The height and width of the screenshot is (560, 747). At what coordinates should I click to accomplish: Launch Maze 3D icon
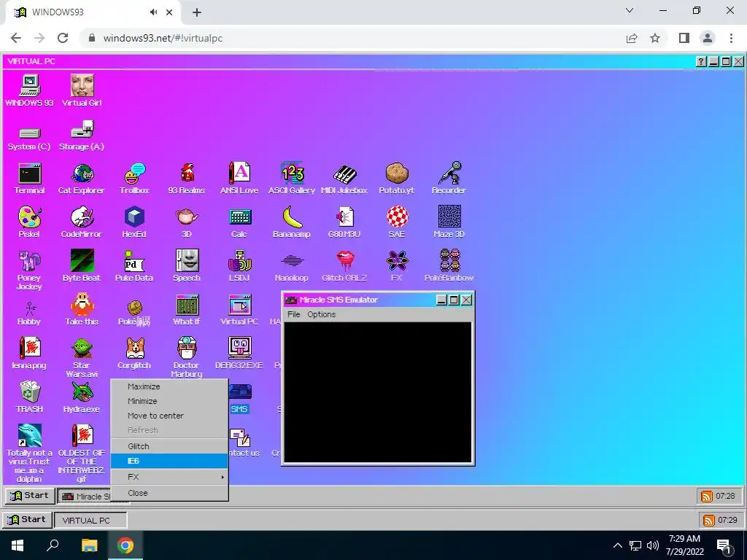(449, 222)
